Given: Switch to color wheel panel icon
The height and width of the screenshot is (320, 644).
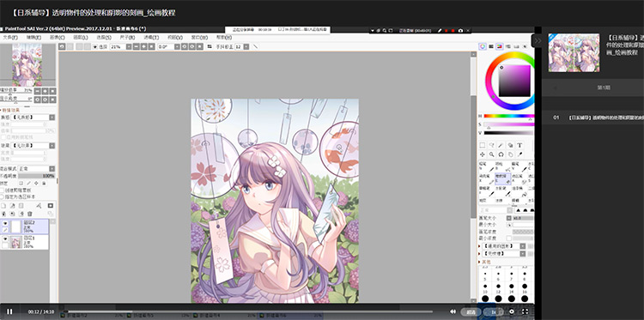Looking at the screenshot, I should click(483, 47).
